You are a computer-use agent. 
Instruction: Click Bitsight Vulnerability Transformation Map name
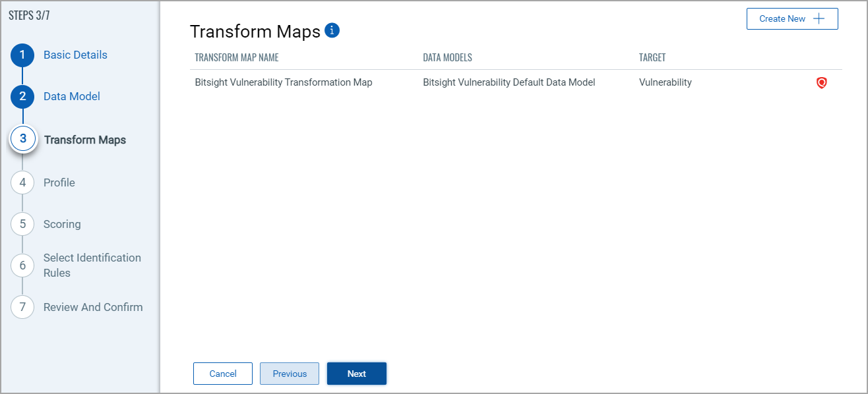click(x=284, y=82)
